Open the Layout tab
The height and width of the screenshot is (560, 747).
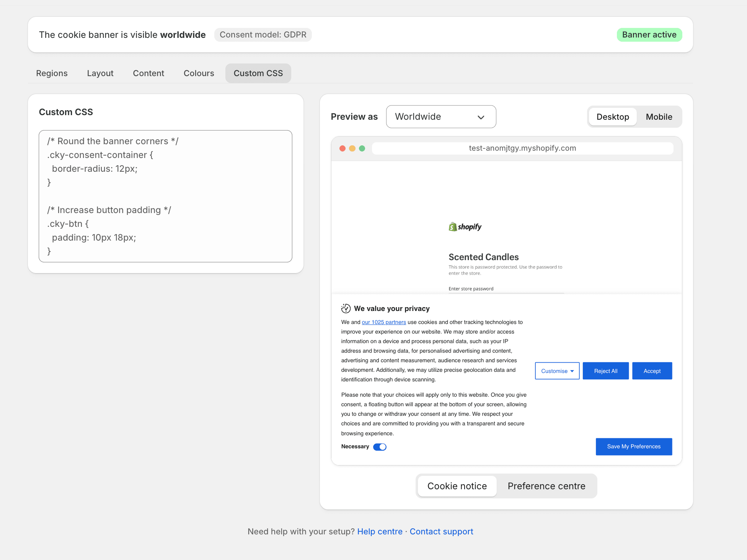100,73
